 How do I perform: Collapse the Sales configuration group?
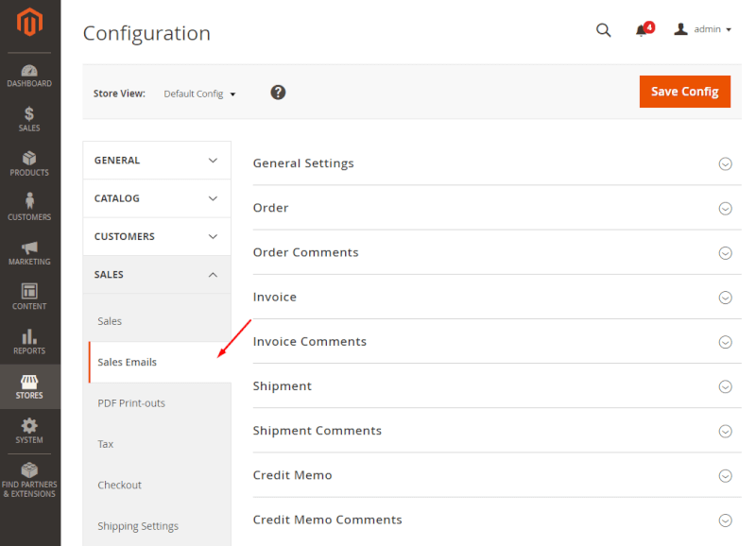[x=157, y=274]
